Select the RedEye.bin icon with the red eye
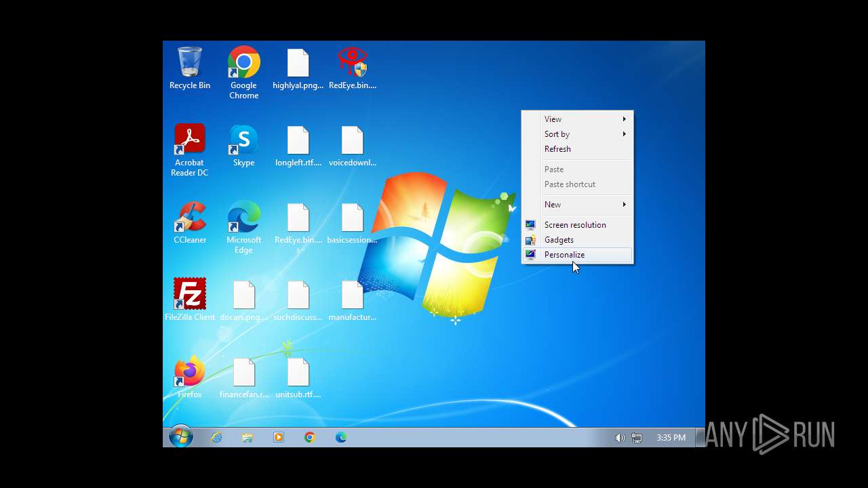This screenshot has height=488, width=868. click(352, 68)
